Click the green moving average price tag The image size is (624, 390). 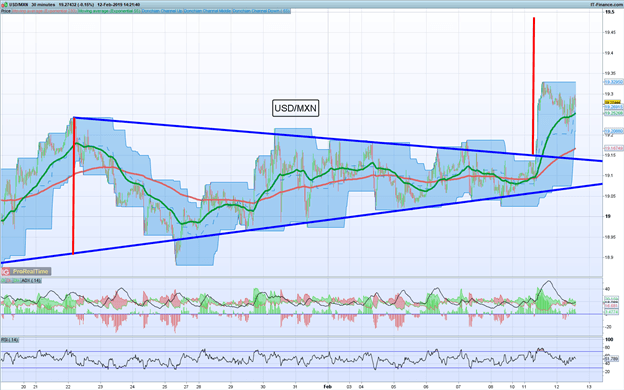[614, 113]
